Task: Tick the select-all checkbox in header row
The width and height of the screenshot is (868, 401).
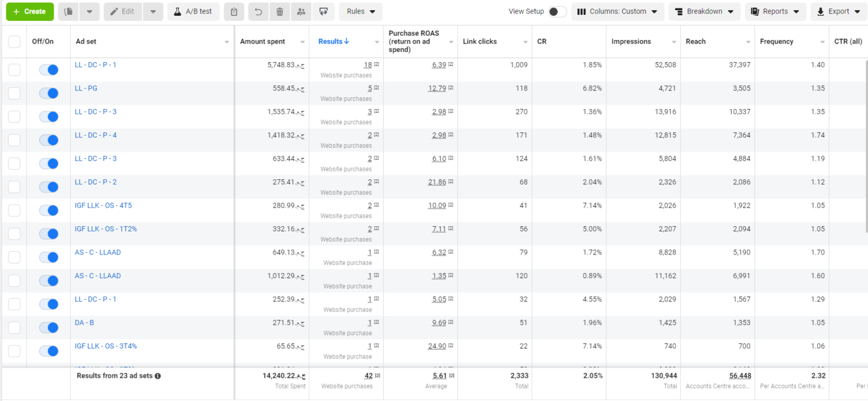Action: coord(14,42)
